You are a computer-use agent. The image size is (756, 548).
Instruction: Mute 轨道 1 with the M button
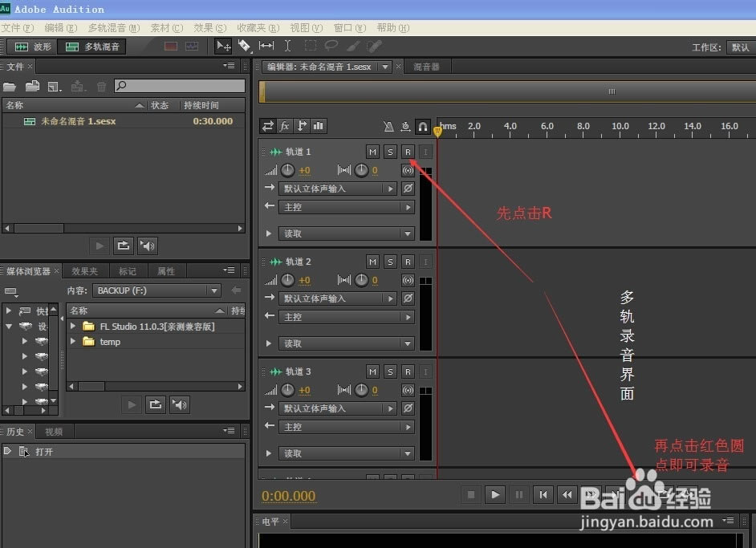372,151
